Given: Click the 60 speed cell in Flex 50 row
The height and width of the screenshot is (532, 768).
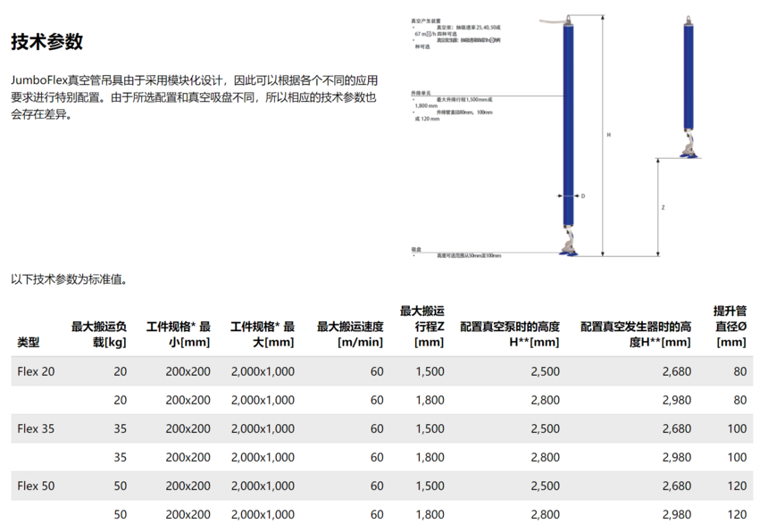Looking at the screenshot, I should pos(377,486).
